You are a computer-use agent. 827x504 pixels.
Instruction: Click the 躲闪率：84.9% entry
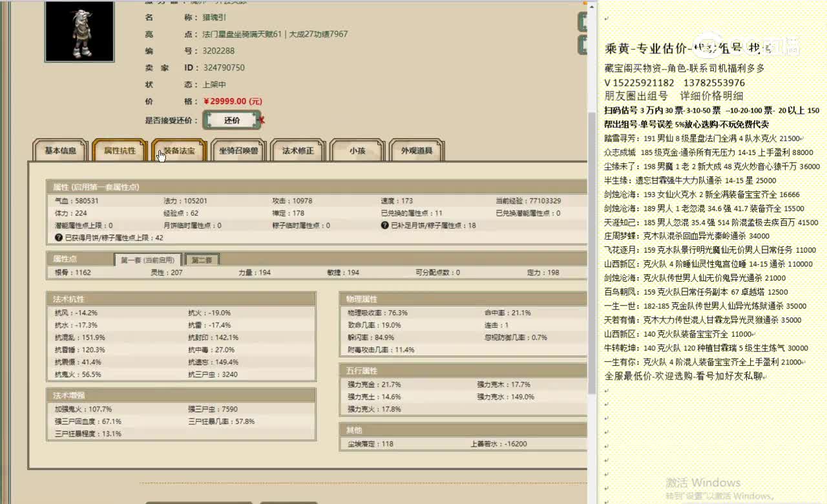(371, 337)
